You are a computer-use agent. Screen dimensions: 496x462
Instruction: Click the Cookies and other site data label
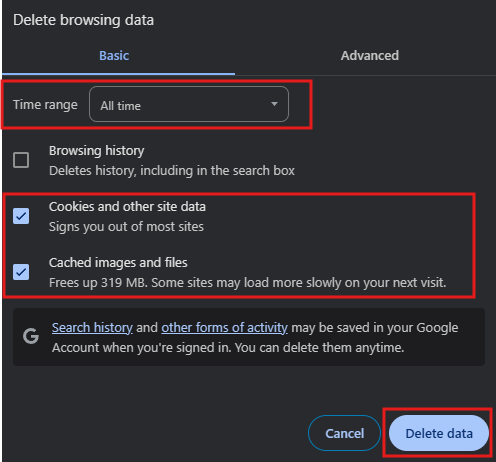pos(127,207)
